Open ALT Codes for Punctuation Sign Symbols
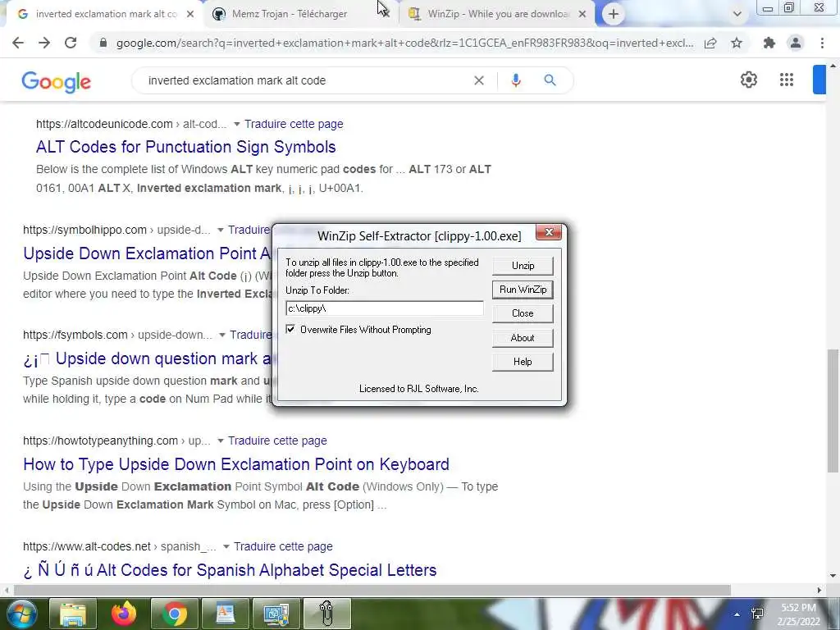This screenshot has width=840, height=630. coord(186,147)
